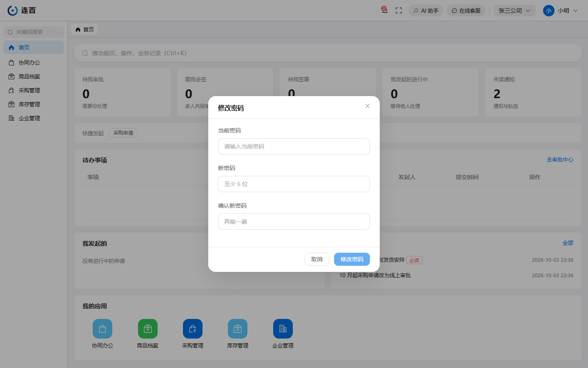Click the global search bar (Ctrl+K)
Screen dimensions: 588x368
coord(327,53)
